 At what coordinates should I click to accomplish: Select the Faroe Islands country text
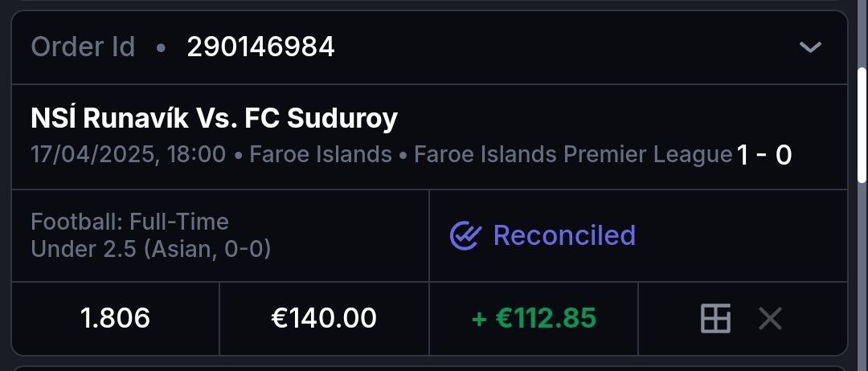pos(321,154)
